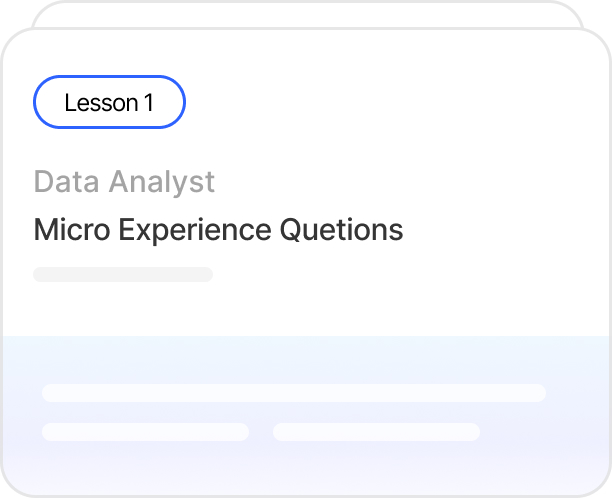Click the number "1" inside the lesson badge
The width and height of the screenshot is (612, 498).
pyautogui.click(x=149, y=103)
